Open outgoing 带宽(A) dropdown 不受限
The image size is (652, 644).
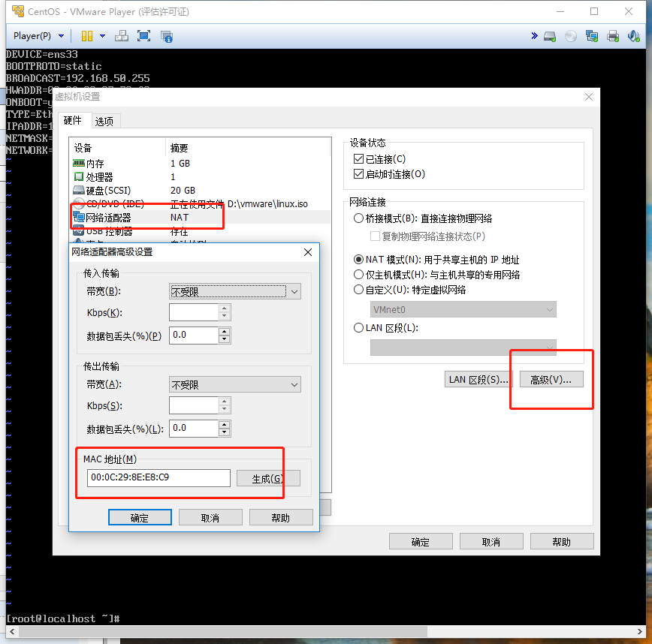235,384
